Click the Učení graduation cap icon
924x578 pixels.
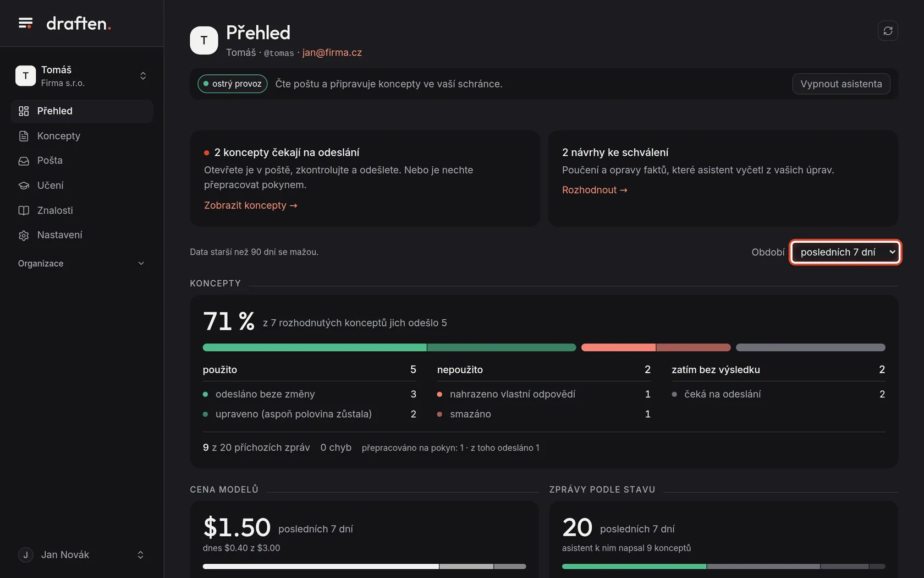click(24, 186)
